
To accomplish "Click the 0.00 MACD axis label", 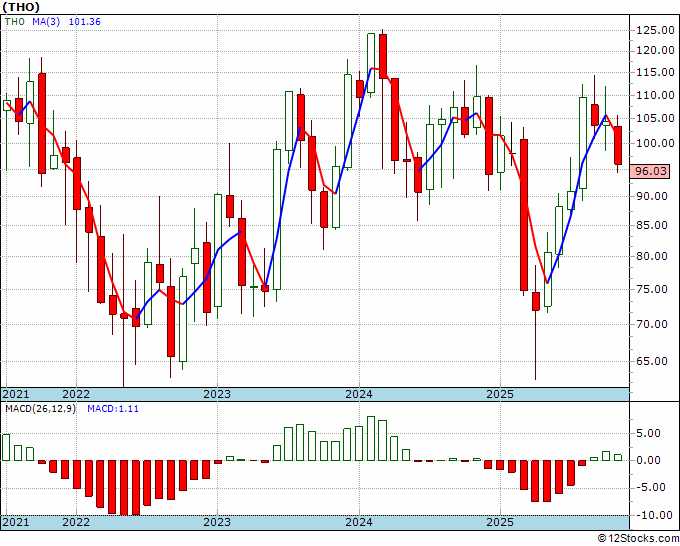I will pyautogui.click(x=649, y=460).
